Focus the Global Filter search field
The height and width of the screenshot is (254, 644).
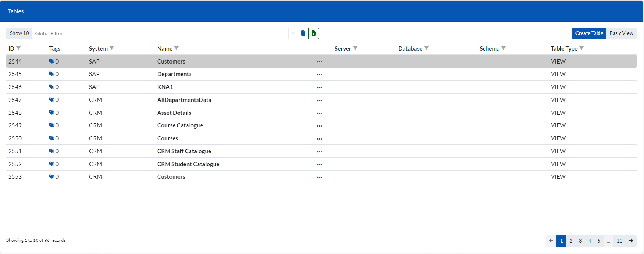click(160, 33)
